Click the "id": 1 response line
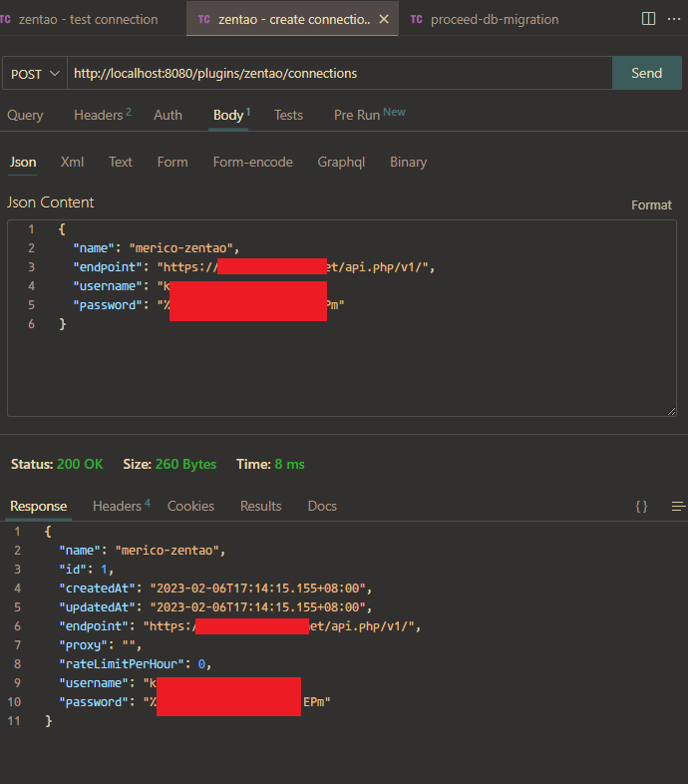The width and height of the screenshot is (688, 784). click(x=87, y=569)
